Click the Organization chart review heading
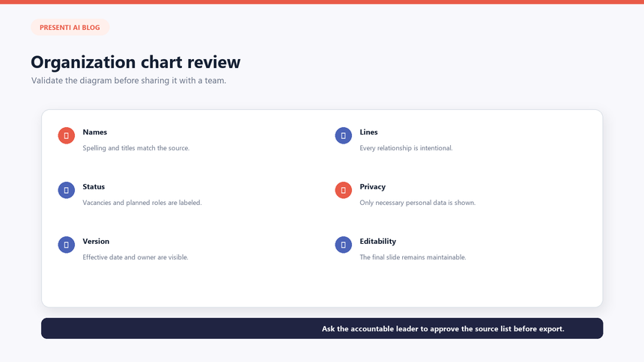The image size is (644, 362). tap(136, 62)
